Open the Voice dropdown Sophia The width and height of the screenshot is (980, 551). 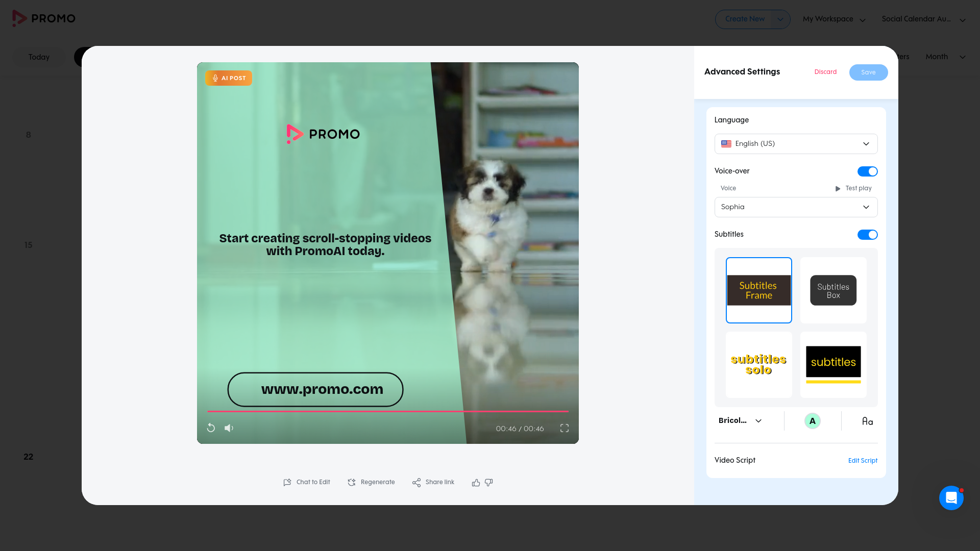[x=796, y=207]
